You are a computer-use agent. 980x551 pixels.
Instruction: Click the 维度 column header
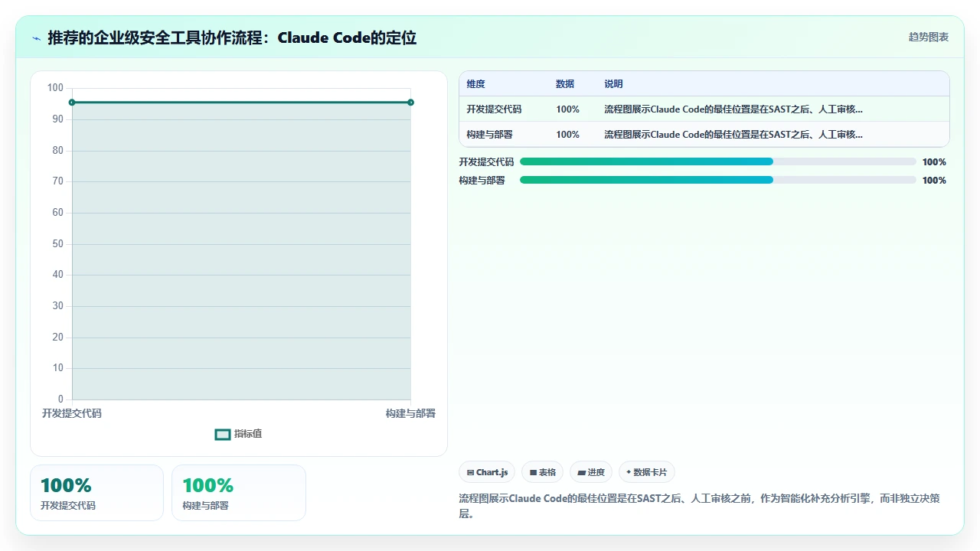pyautogui.click(x=476, y=84)
